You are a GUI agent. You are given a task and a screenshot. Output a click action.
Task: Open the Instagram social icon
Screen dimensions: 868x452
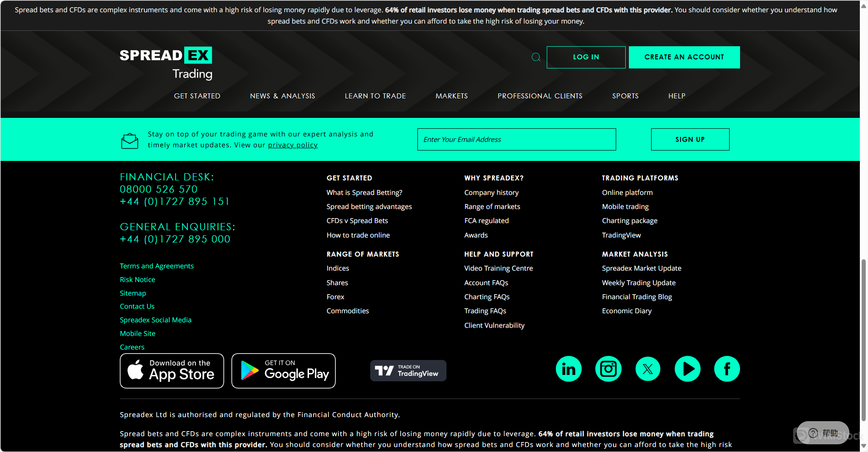608,369
